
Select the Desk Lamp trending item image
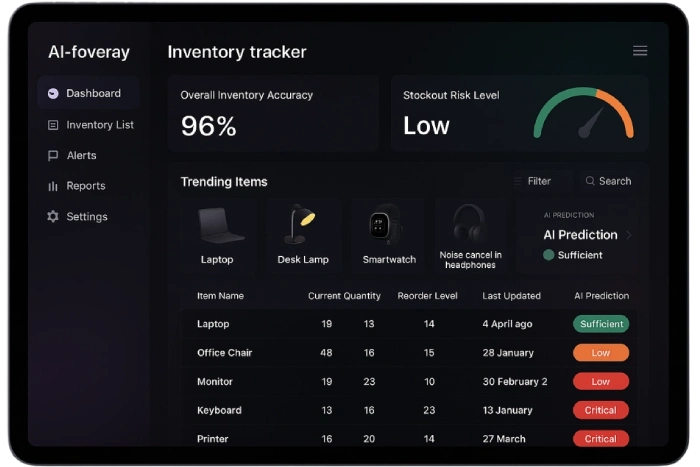(x=300, y=224)
